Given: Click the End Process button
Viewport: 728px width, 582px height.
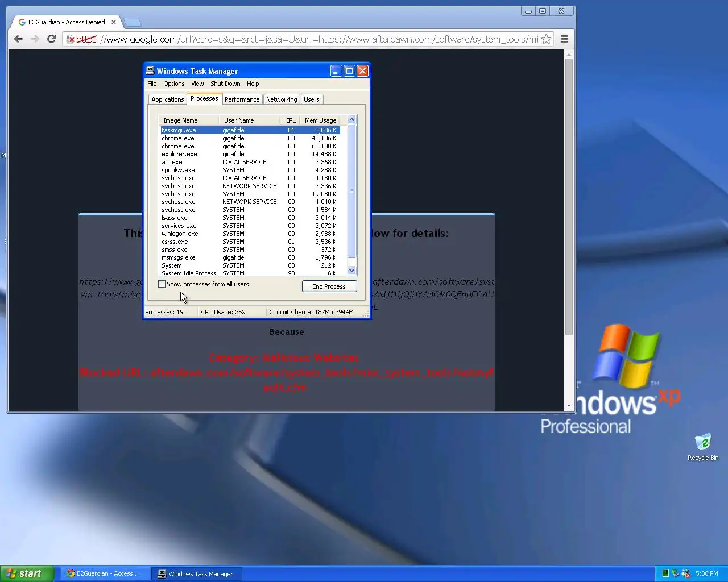Looking at the screenshot, I should pos(329,286).
